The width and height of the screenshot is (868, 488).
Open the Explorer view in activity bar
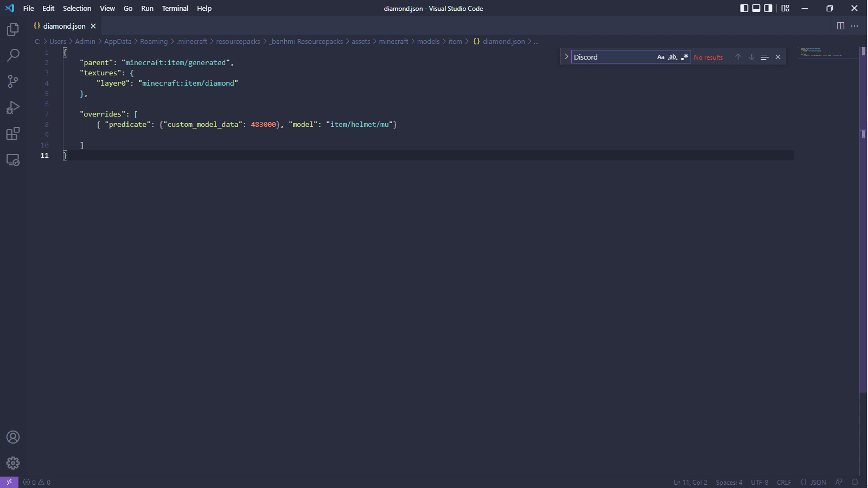click(x=13, y=29)
